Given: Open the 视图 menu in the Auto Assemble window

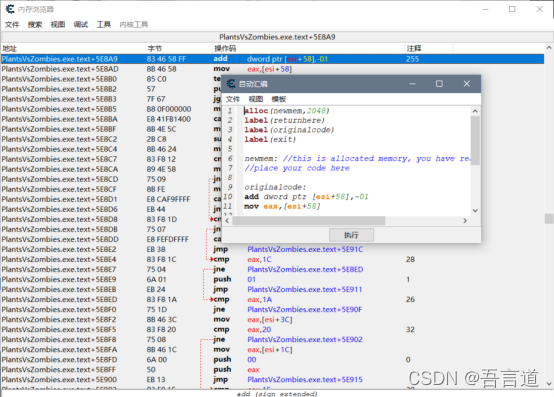Looking at the screenshot, I should pos(256,99).
